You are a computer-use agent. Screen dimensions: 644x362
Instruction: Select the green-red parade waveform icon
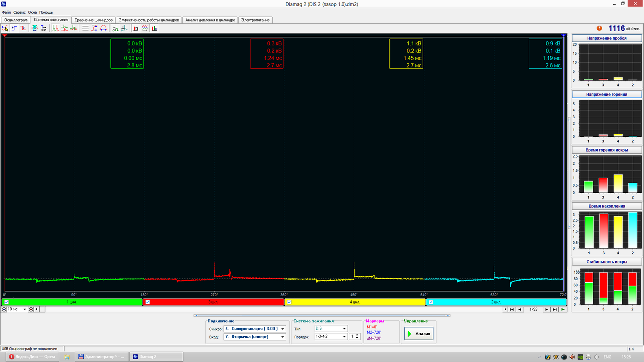(x=55, y=28)
